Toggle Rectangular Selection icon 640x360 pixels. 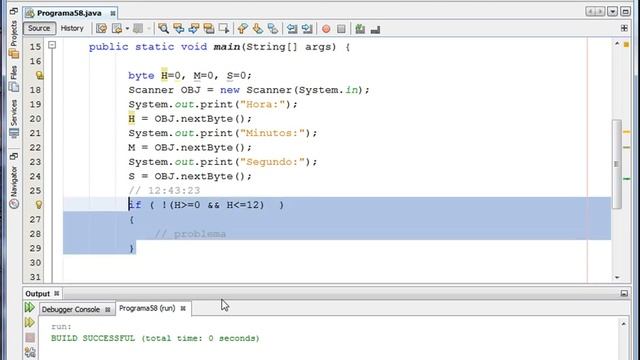(x=224, y=29)
